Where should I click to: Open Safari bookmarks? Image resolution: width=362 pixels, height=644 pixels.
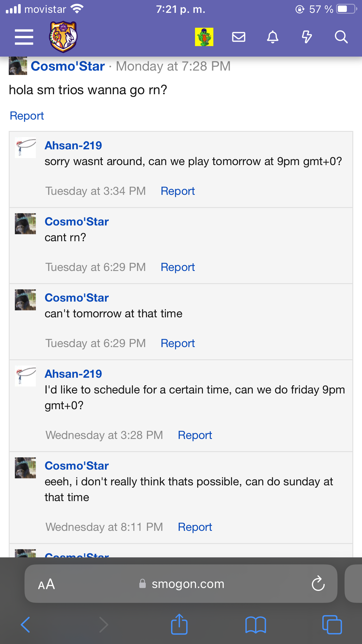click(x=256, y=625)
